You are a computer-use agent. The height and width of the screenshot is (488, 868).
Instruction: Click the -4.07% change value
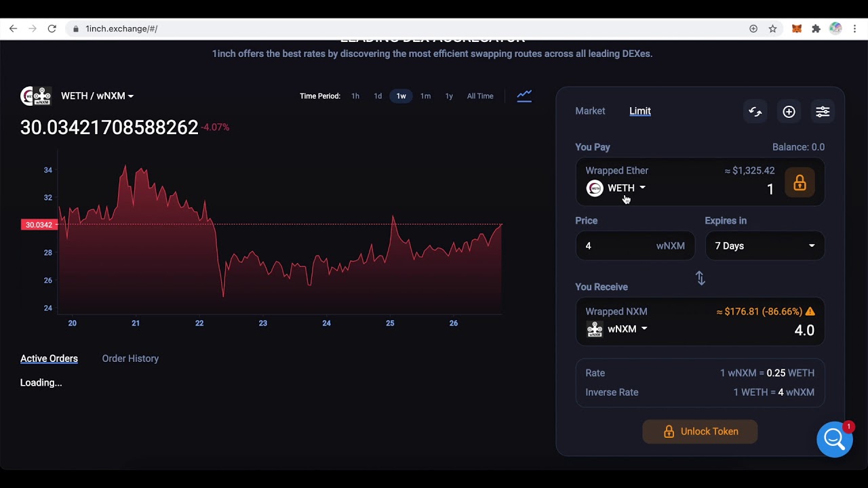tap(215, 127)
